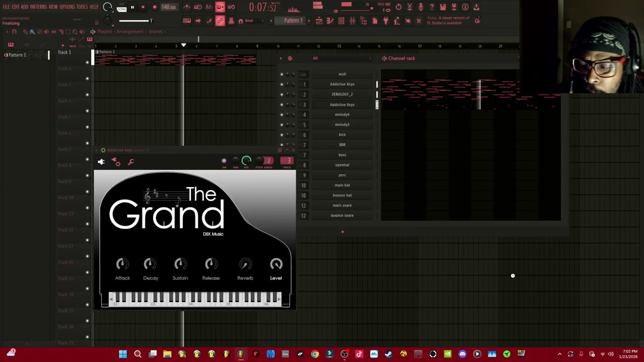Open the EDIT menu
The height and width of the screenshot is (362, 644).
click(16, 7)
